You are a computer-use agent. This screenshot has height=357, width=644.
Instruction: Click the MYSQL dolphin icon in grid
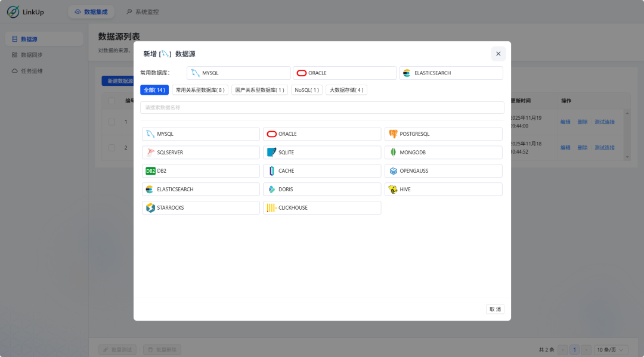[x=150, y=134]
